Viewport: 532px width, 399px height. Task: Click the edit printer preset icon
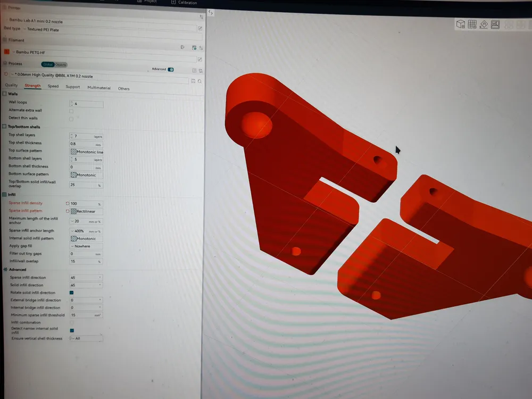pyautogui.click(x=200, y=28)
